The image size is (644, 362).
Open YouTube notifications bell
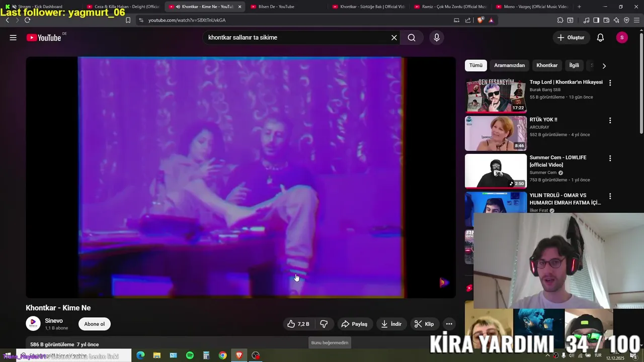coord(600,38)
